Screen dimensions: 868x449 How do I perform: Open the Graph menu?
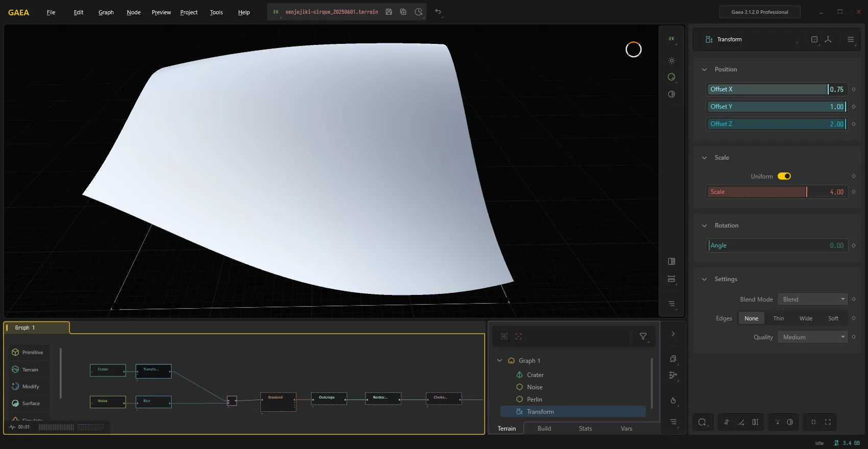click(x=106, y=12)
